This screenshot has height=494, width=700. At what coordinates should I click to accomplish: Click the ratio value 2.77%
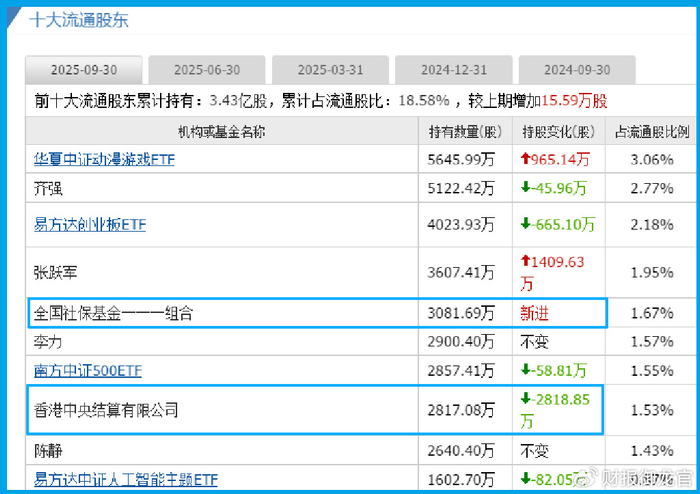point(652,188)
